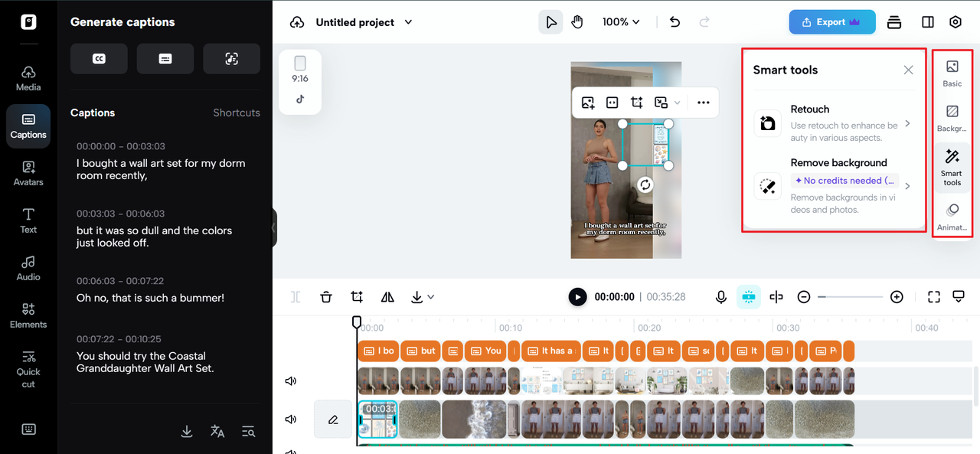Click the microphone record icon
Image resolution: width=980 pixels, height=454 pixels.
720,297
